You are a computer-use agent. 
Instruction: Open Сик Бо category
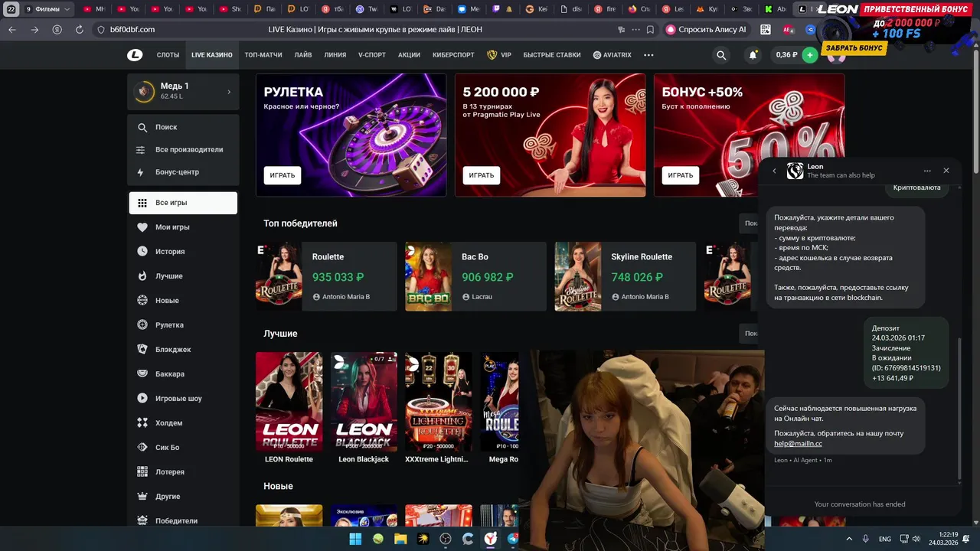point(183,448)
